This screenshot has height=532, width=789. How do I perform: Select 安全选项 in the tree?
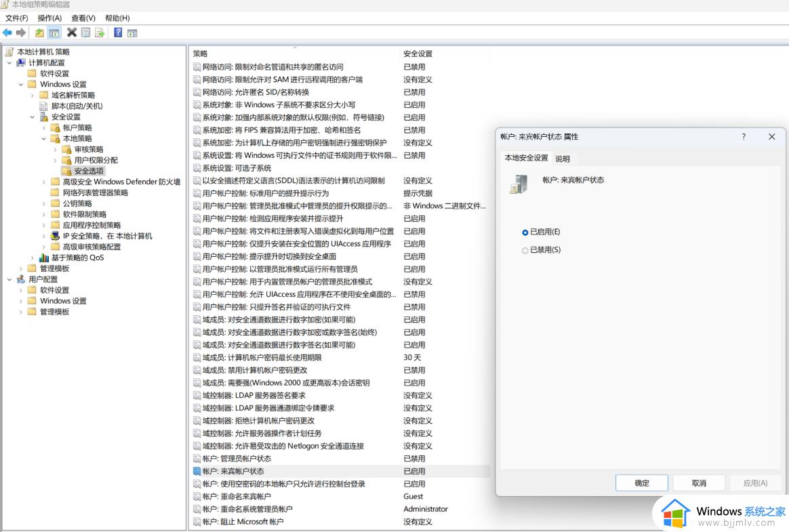click(89, 171)
